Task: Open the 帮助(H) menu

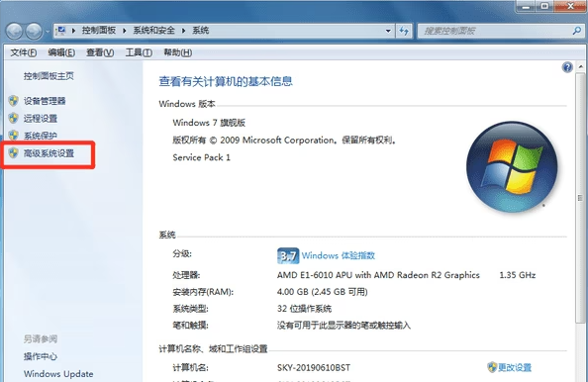Action: tap(178, 52)
